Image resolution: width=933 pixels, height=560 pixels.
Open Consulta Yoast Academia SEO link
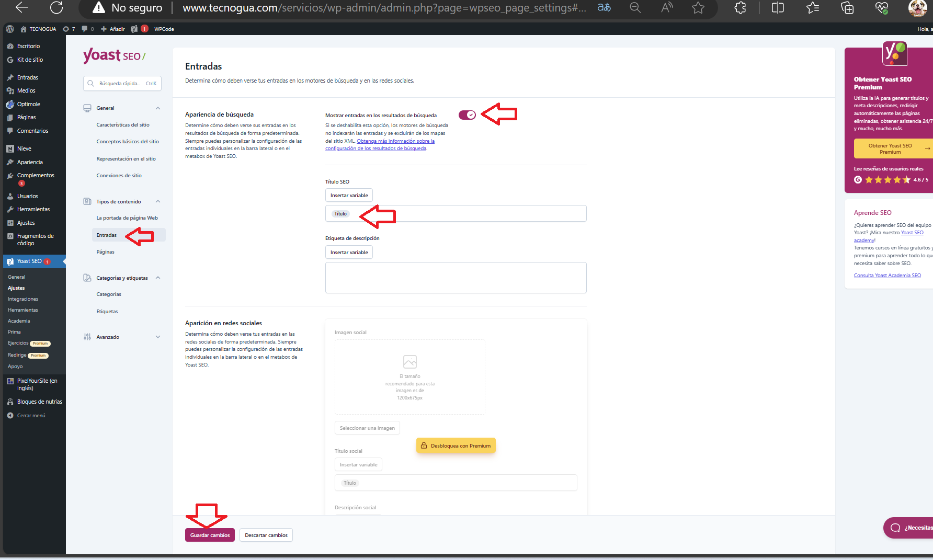coord(888,276)
